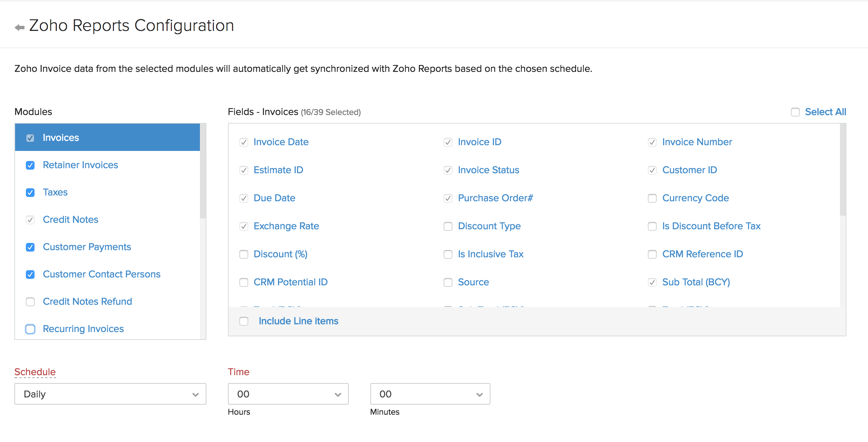Check the Discount Type field
The width and height of the screenshot is (868, 442).
[448, 226]
